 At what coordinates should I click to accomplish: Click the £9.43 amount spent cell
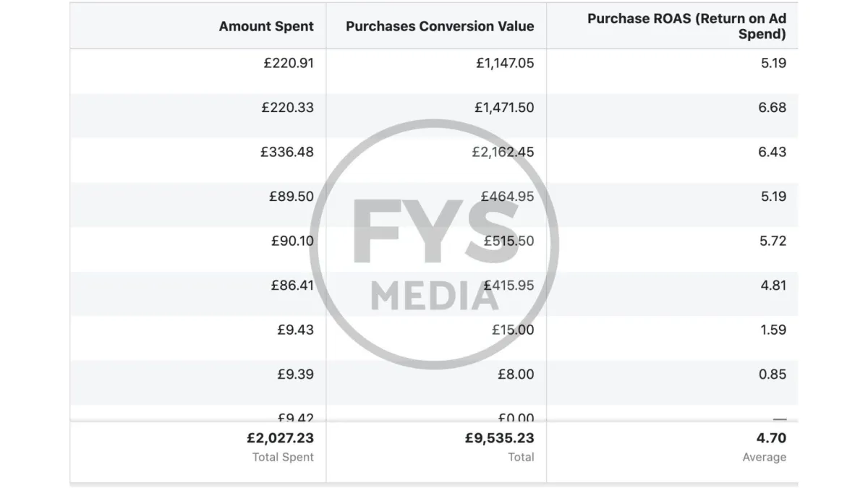coord(295,330)
